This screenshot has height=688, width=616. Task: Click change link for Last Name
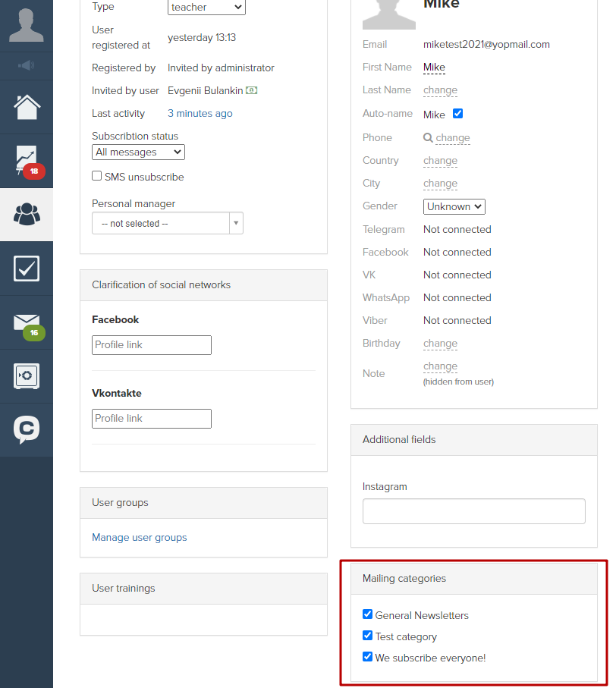click(440, 90)
